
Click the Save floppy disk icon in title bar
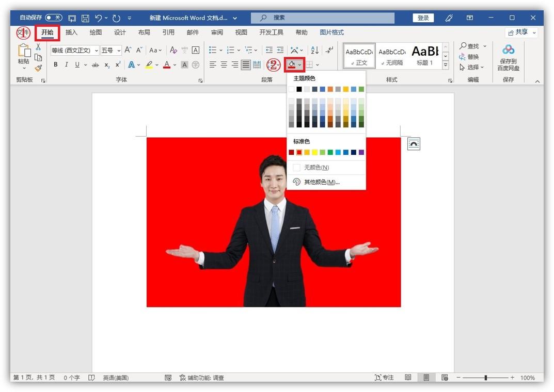pyautogui.click(x=85, y=18)
